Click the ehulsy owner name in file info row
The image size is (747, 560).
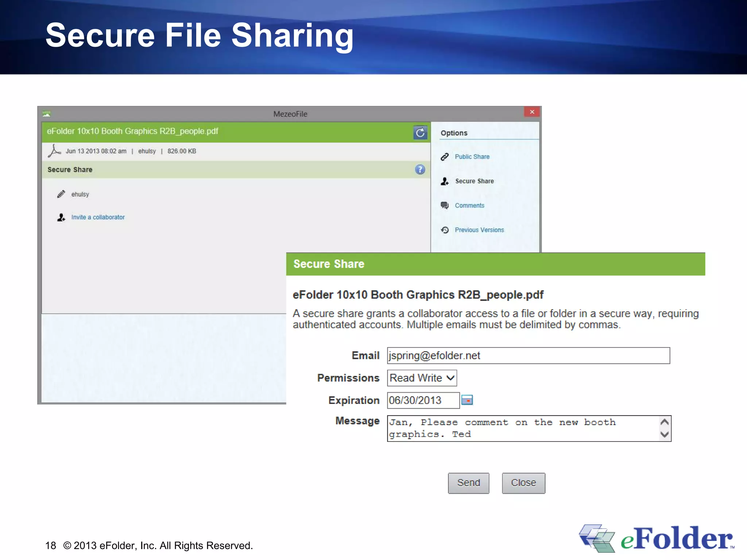point(147,151)
